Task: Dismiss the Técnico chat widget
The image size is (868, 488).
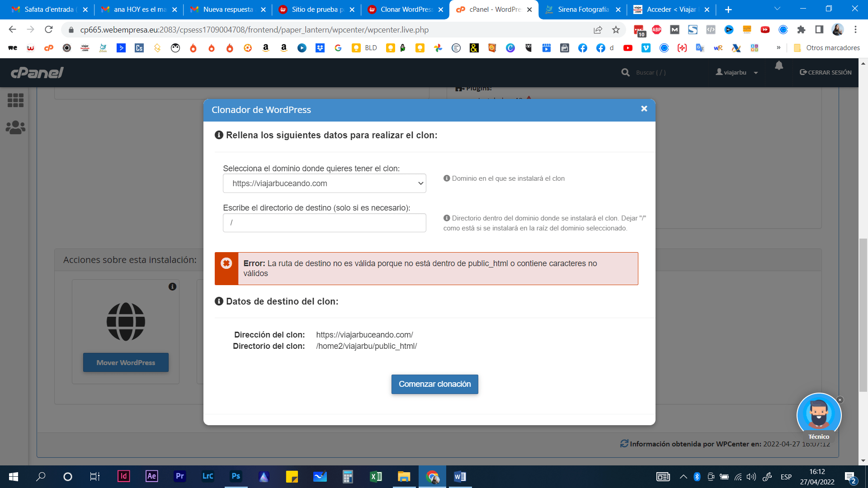Action: coord(840,400)
